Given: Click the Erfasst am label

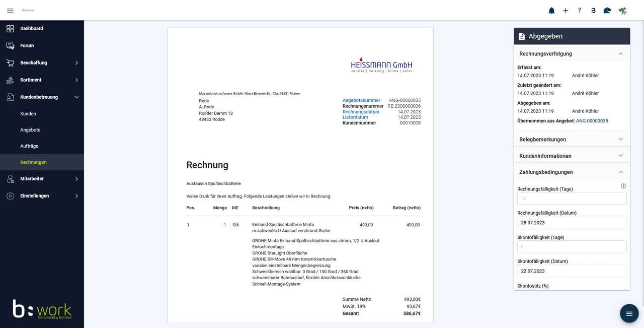Looking at the screenshot, I should point(529,68).
